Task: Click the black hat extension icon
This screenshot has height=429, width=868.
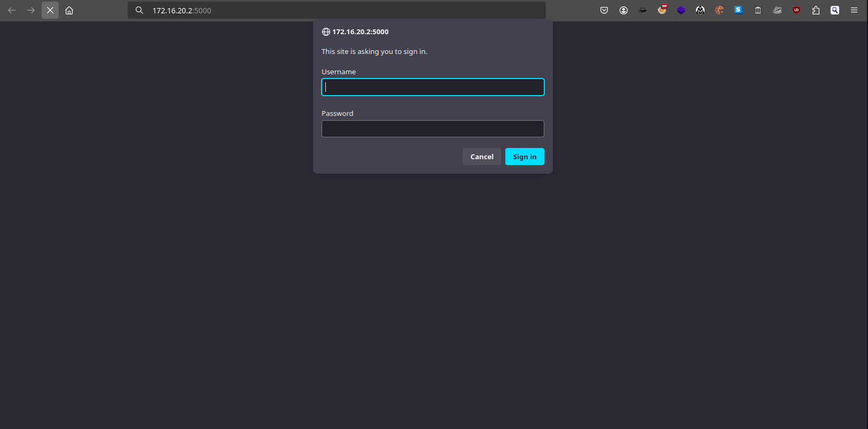Action: [x=643, y=10]
